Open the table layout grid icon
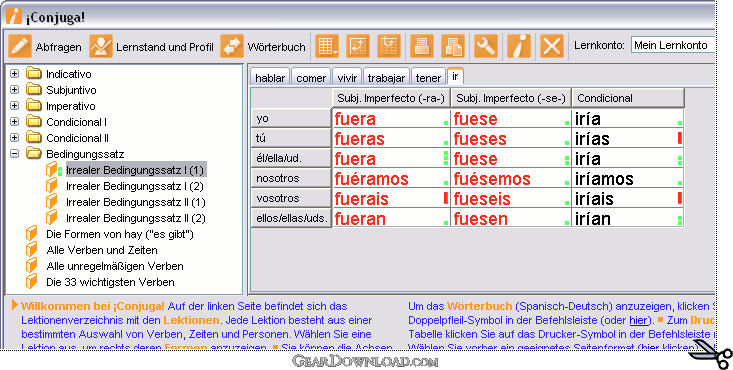This screenshot has height=370, width=733. pos(327,46)
